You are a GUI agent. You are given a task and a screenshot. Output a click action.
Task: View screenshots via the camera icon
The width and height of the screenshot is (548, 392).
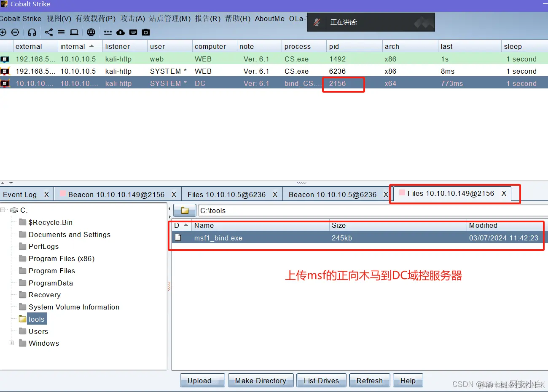click(x=146, y=32)
